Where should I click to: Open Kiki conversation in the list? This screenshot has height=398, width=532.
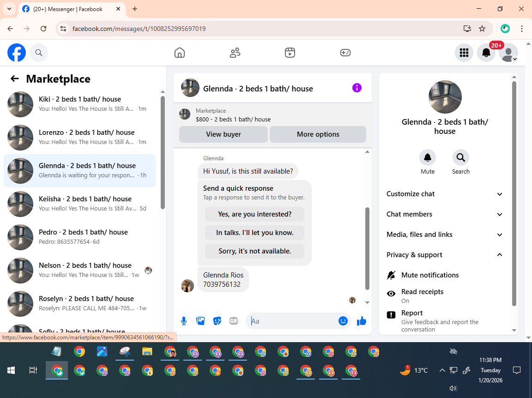click(x=80, y=104)
